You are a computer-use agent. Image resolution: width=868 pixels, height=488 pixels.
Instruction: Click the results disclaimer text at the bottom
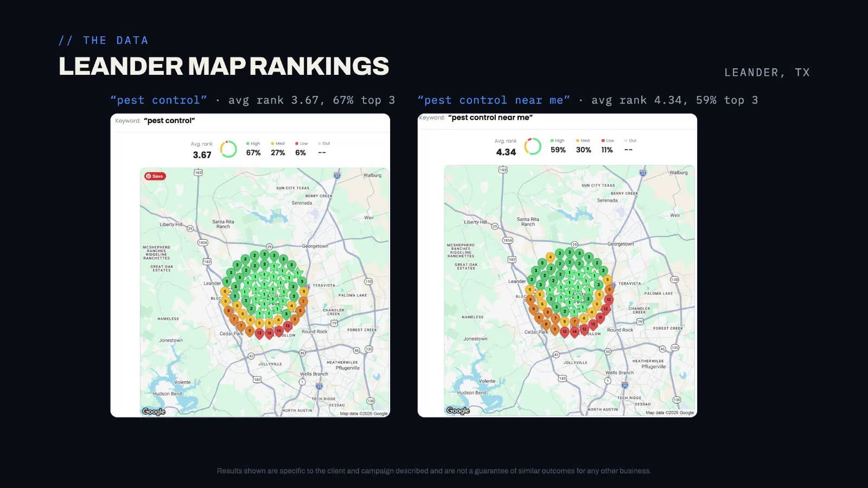coord(434,471)
